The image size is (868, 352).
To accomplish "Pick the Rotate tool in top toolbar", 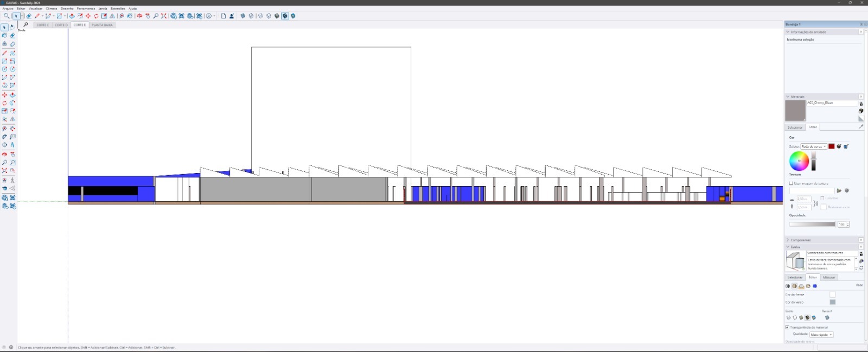I will 96,16.
